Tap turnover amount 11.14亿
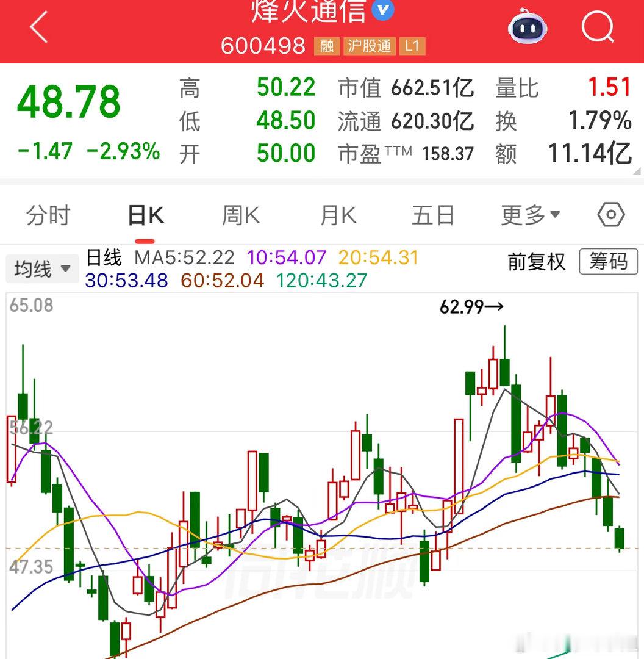This screenshot has width=644, height=659. point(590,153)
